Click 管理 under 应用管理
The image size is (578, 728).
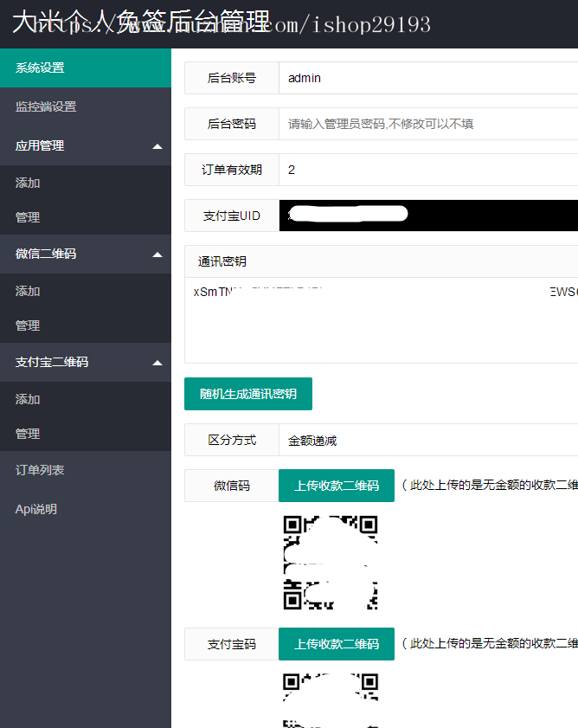pyautogui.click(x=86, y=217)
